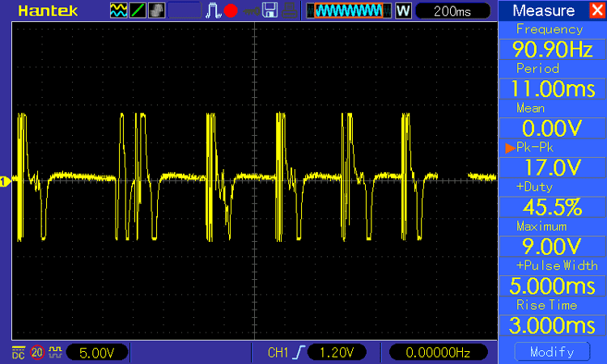Select the Maximum measurement value 9.00V
Viewport: 607px width, 364px height.
[x=553, y=247]
